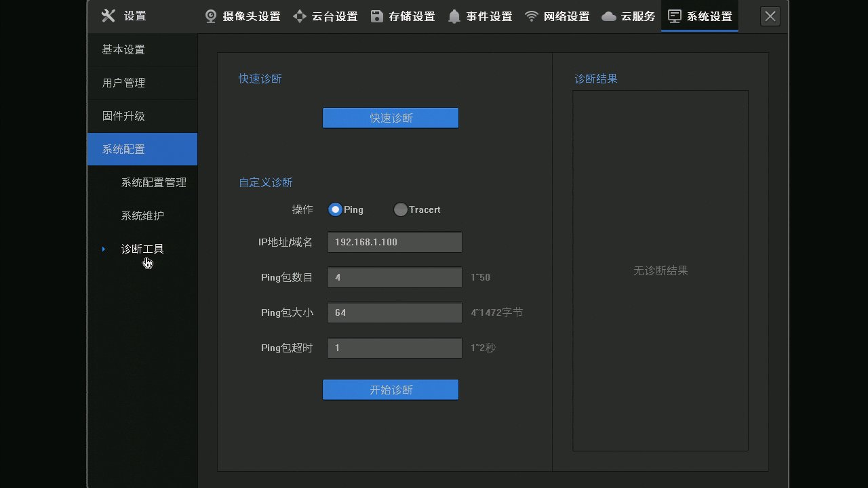Click the IP地址/域名 input field
This screenshot has height=488, width=868.
395,242
